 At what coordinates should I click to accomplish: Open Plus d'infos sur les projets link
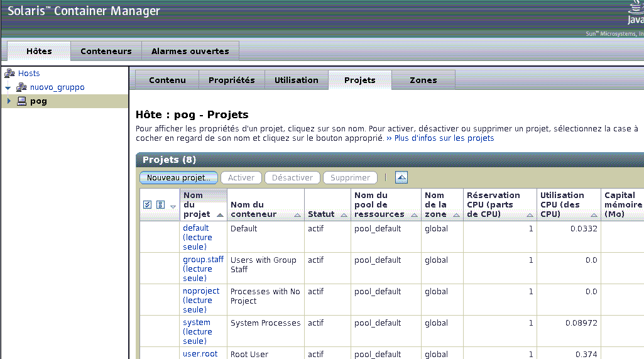tap(440, 138)
